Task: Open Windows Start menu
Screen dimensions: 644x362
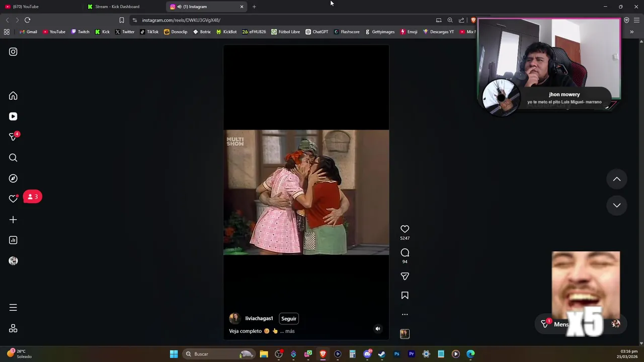Action: pyautogui.click(x=174, y=354)
